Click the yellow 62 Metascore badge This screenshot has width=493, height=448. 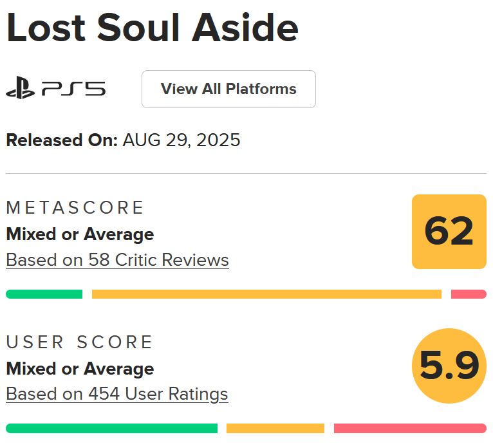tap(449, 232)
